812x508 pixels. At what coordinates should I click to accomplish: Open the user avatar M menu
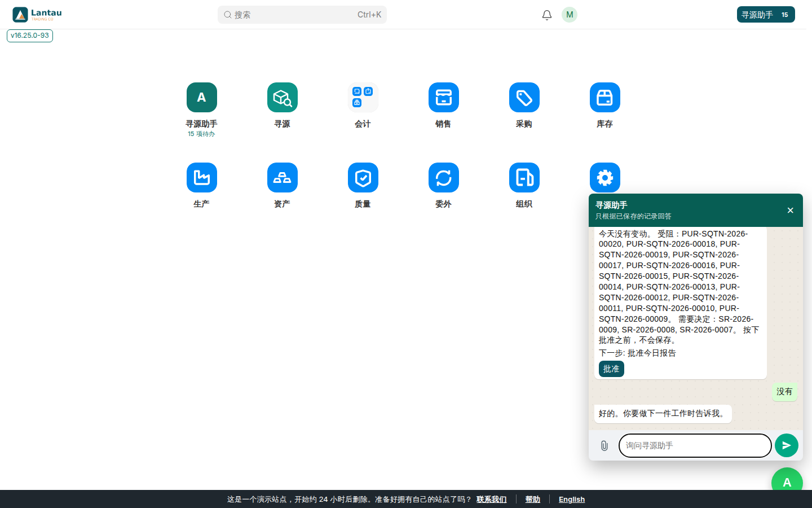[x=570, y=15]
